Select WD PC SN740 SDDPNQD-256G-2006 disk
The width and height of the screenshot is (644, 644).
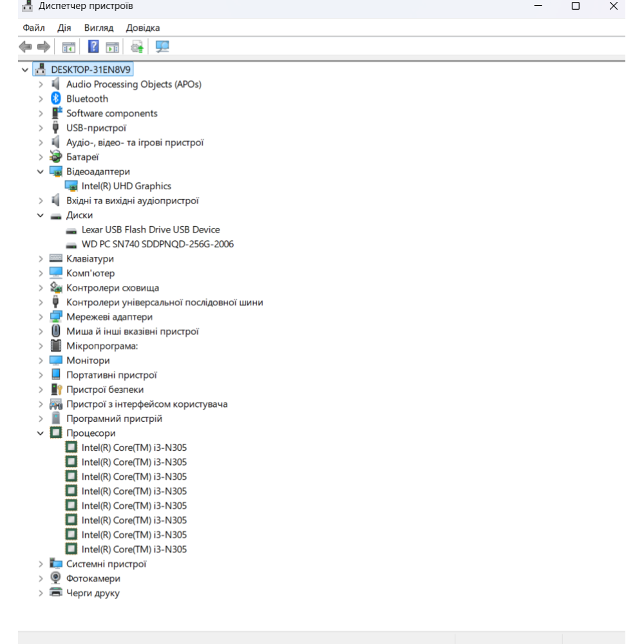[157, 244]
